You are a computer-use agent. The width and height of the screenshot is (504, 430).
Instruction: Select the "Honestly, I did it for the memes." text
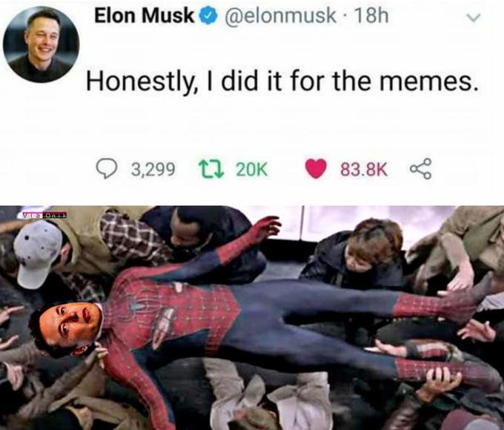[280, 81]
